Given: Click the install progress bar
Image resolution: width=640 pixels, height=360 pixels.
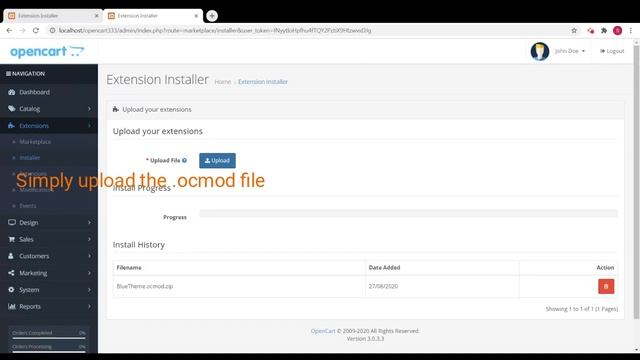Looking at the screenshot, I should 409,213.
